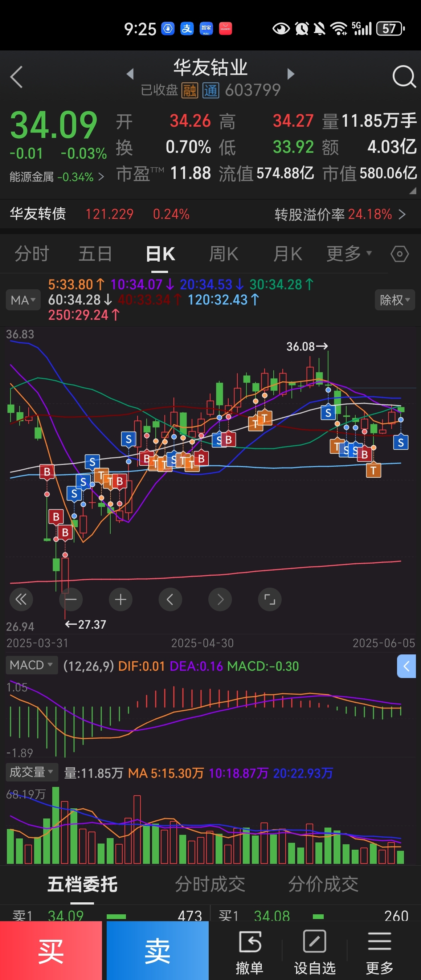Image resolution: width=421 pixels, height=980 pixels.
Task: Open 转股溢价率 24.18% details
Action: [x=340, y=214]
